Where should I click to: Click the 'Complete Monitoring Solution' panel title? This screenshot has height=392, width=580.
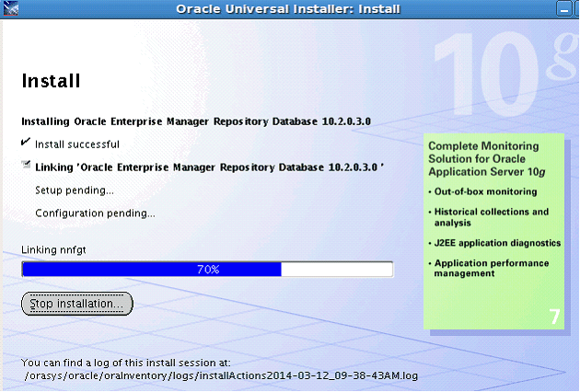tap(487, 159)
